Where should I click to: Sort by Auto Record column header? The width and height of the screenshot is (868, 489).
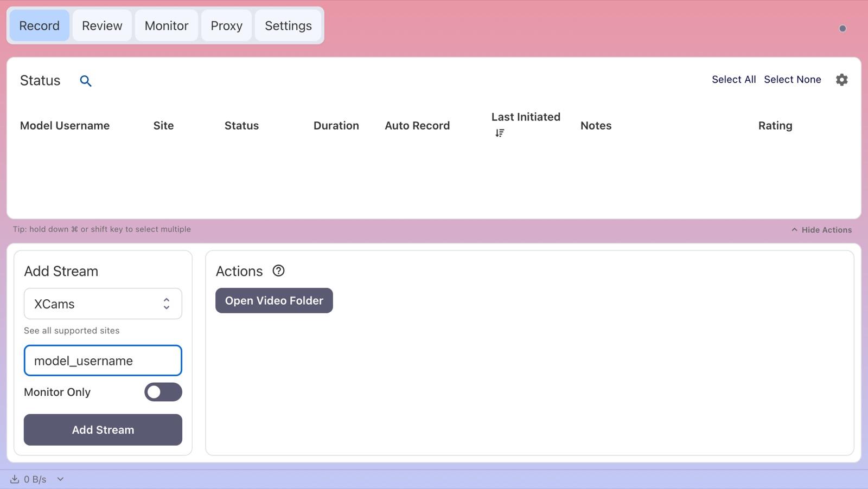pyautogui.click(x=417, y=126)
